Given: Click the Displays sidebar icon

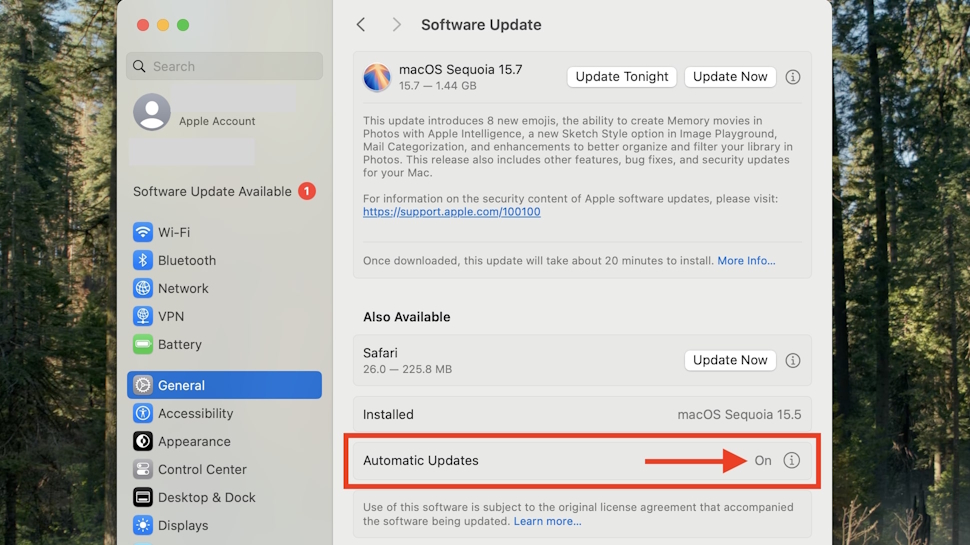Looking at the screenshot, I should click(143, 525).
